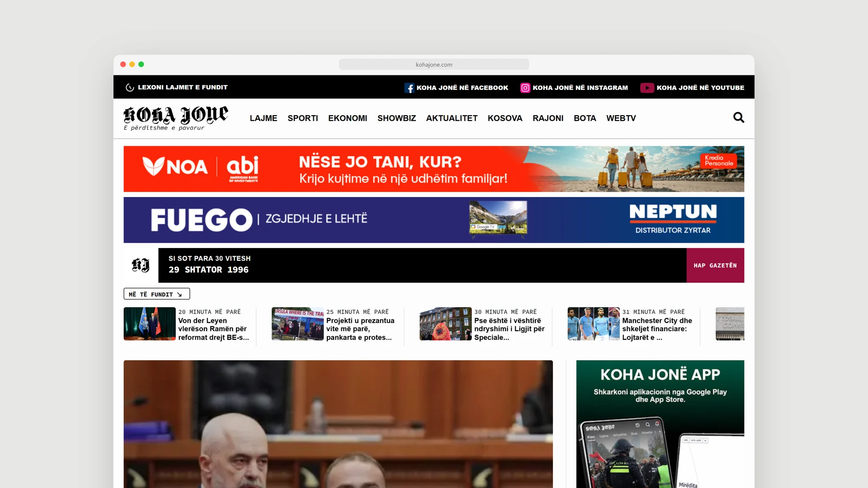The image size is (868, 488).
Task: Go to the Ekonomi section
Action: tap(348, 118)
